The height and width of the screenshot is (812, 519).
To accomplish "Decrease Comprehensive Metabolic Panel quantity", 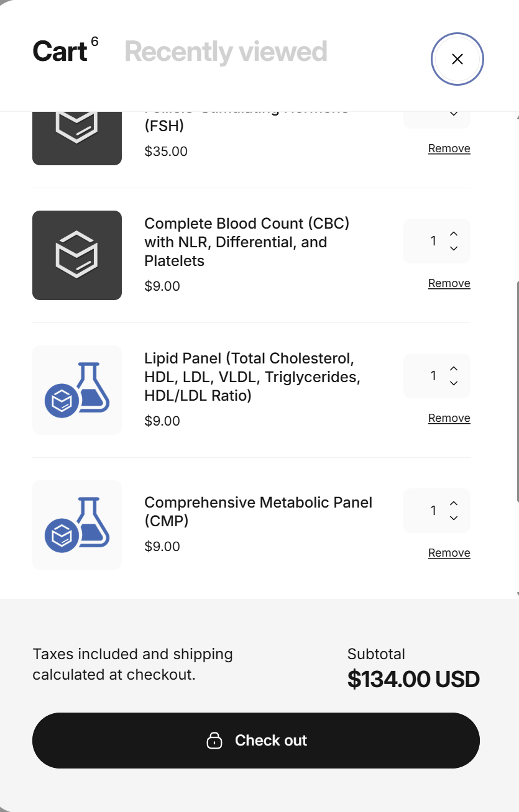I will coord(454,518).
